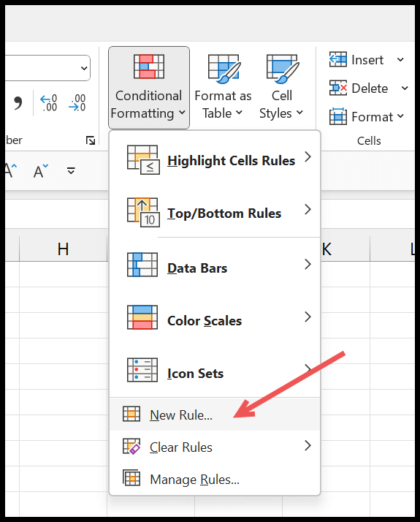420x522 pixels.
Task: Select column H header
Action: 64,249
